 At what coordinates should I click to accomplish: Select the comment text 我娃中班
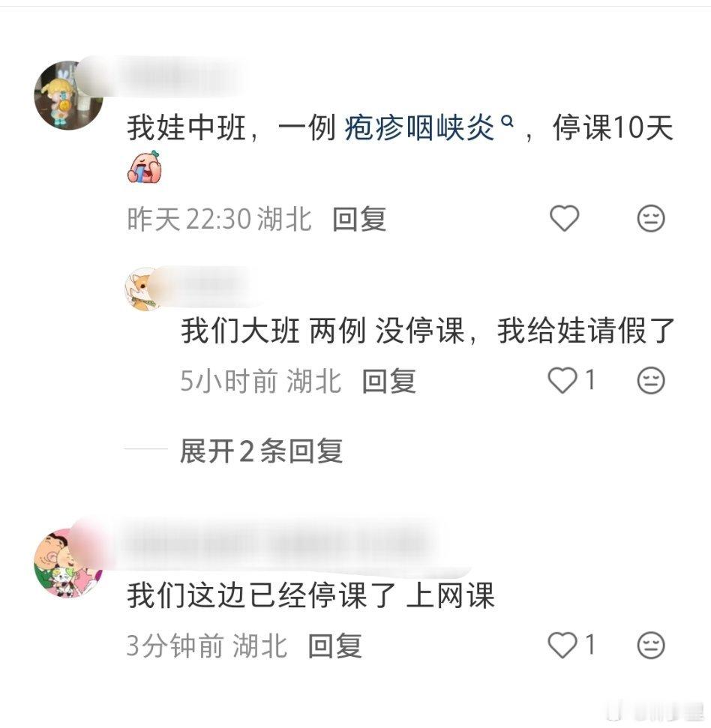186,127
